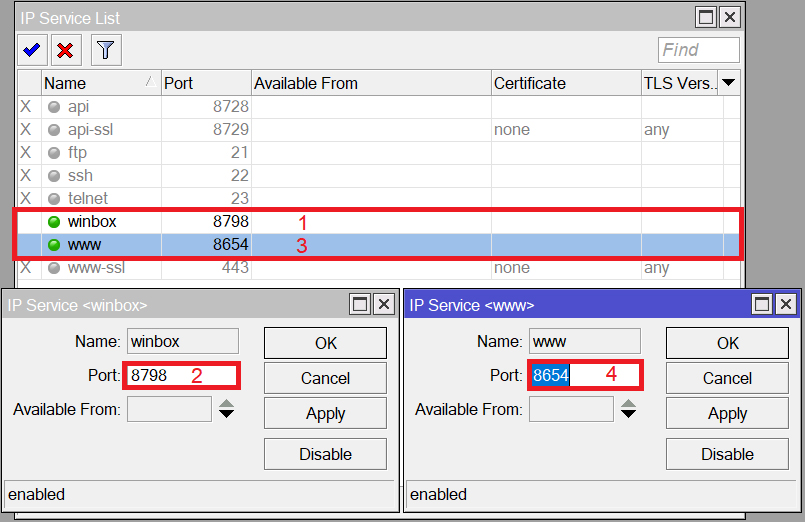The image size is (805, 522).
Task: Select the api service row
Action: click(x=378, y=107)
